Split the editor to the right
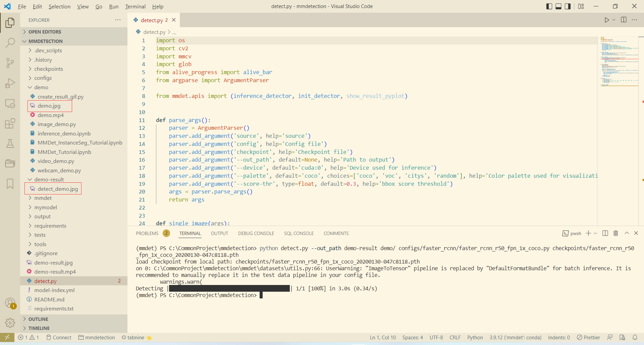Image resolution: width=644 pixels, height=345 pixels. (624, 20)
